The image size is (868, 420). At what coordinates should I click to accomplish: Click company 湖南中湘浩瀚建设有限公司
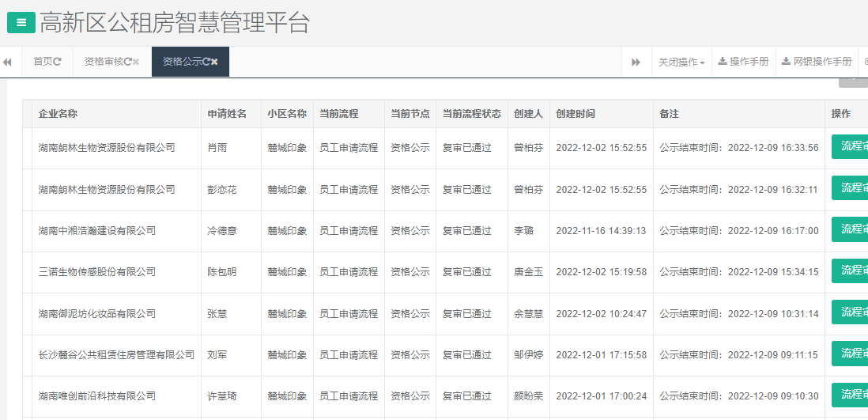click(97, 230)
